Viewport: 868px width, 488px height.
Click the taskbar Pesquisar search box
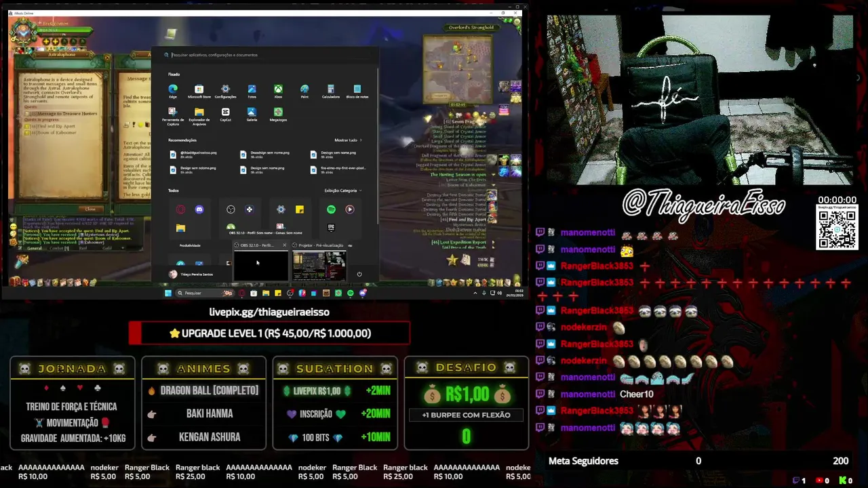204,293
